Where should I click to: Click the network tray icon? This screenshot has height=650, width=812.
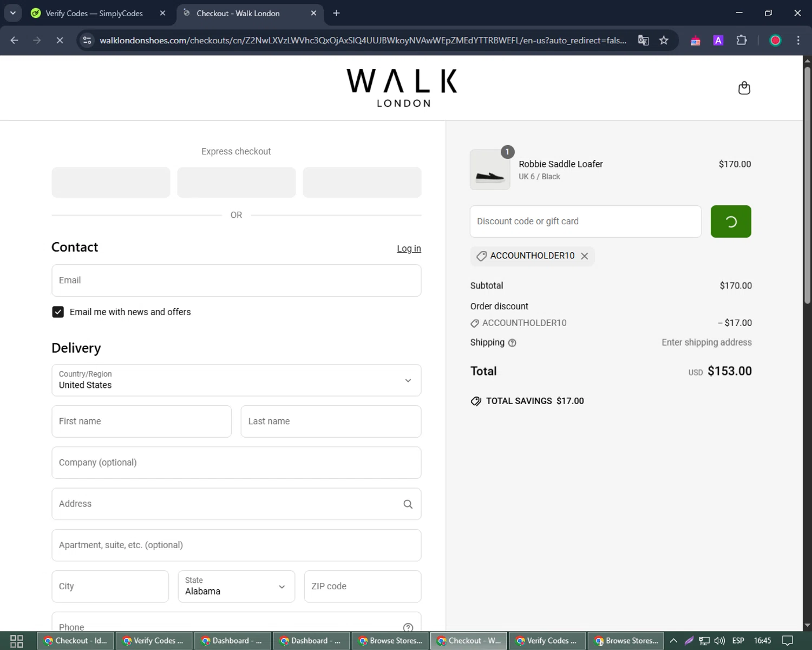(704, 641)
